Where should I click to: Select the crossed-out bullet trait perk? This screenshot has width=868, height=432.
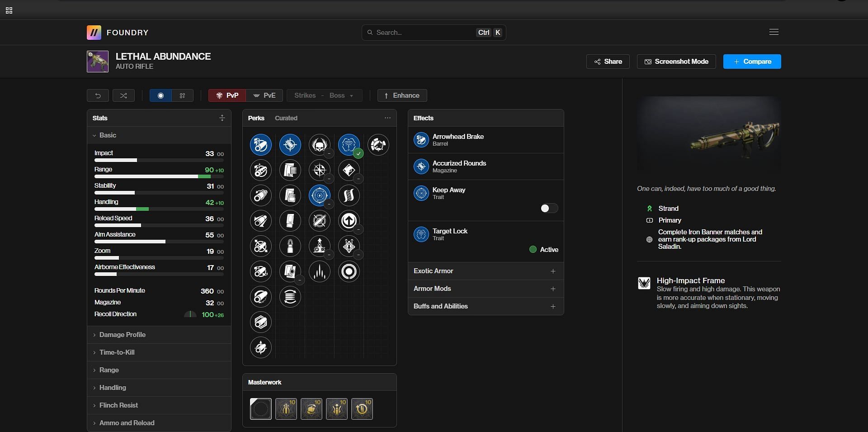click(320, 221)
